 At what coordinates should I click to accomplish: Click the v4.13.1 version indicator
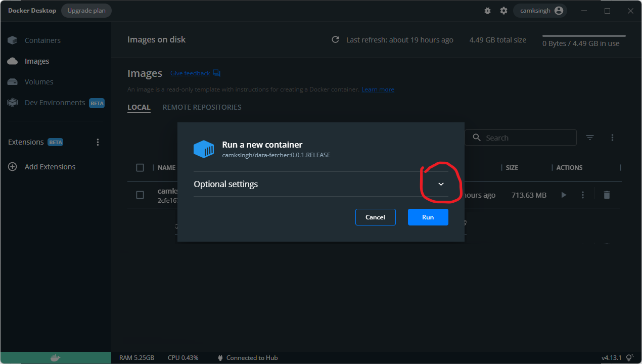click(612, 358)
